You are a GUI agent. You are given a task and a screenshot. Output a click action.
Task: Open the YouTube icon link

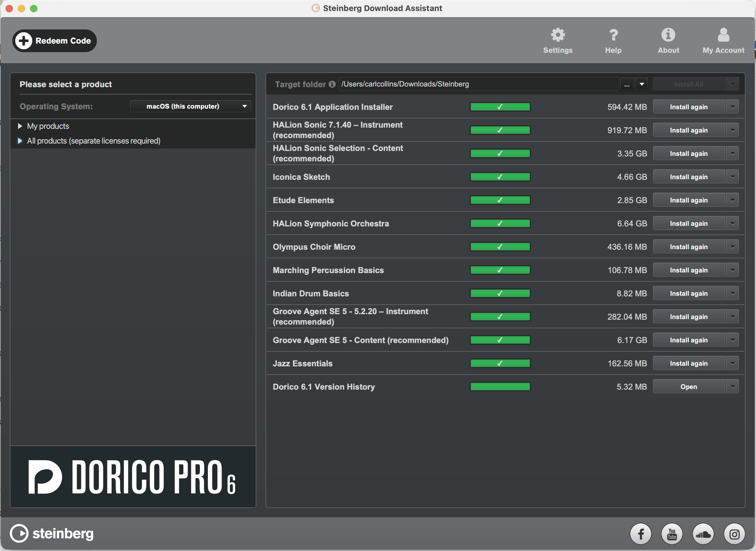pos(672,534)
